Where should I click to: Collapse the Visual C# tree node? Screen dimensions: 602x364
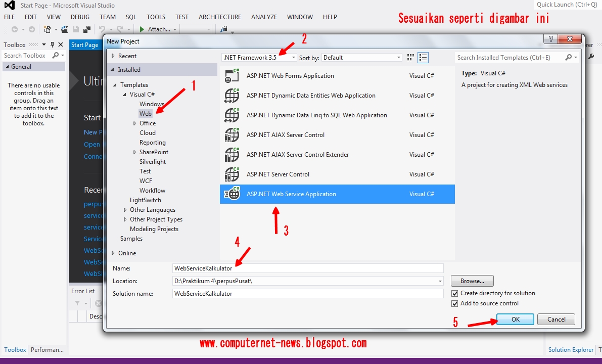click(124, 95)
